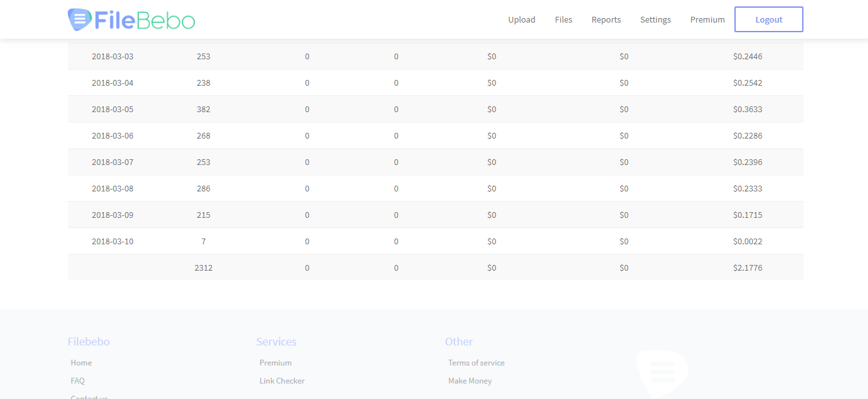The width and height of the screenshot is (868, 399).
Task: Click the 286 downloads value
Action: pos(203,188)
